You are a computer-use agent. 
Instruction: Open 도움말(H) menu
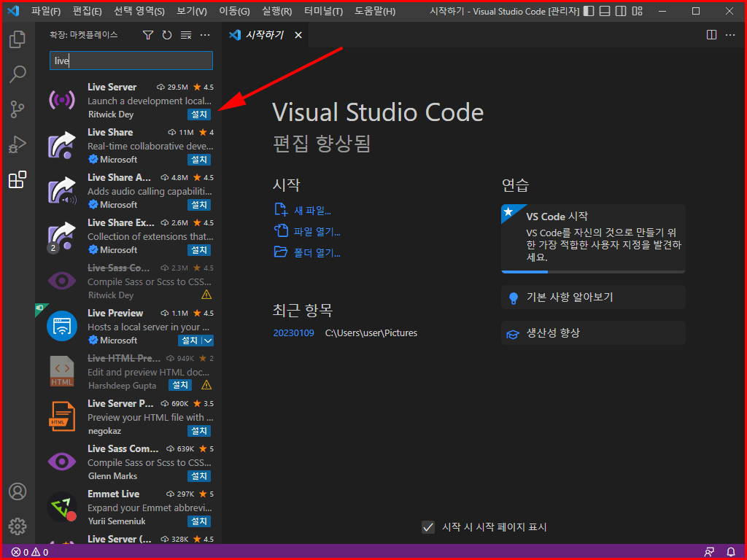point(375,11)
